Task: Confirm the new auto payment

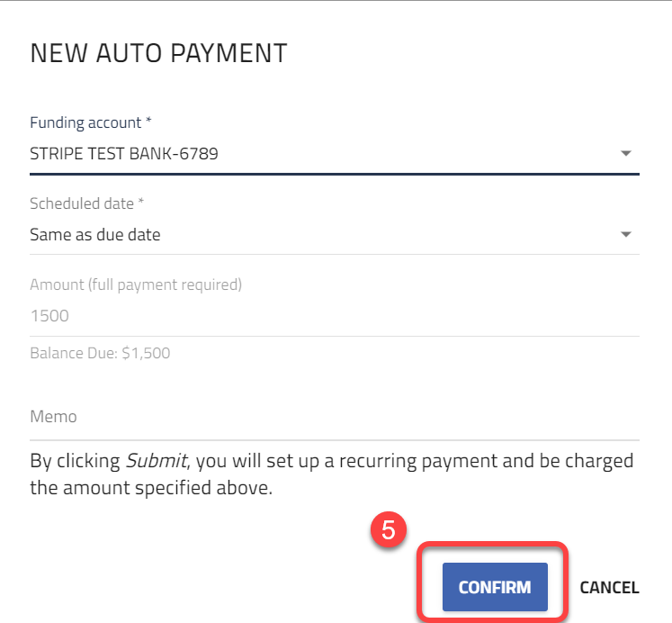Action: tap(495, 587)
